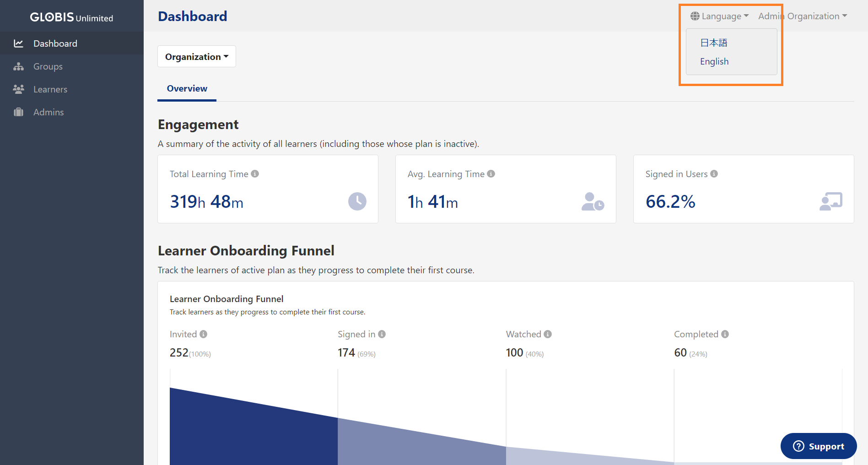Click the Admins briefcase icon
This screenshot has width=868, height=465.
pos(18,112)
